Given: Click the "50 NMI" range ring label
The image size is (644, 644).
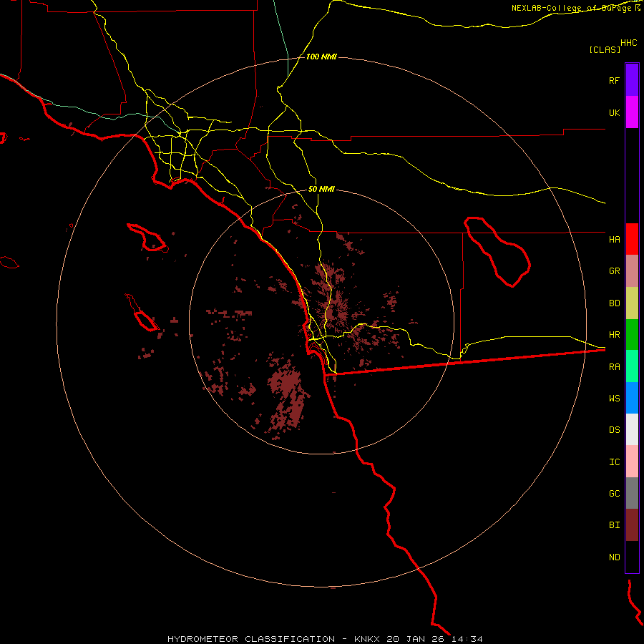Looking at the screenshot, I should pyautogui.click(x=321, y=189).
